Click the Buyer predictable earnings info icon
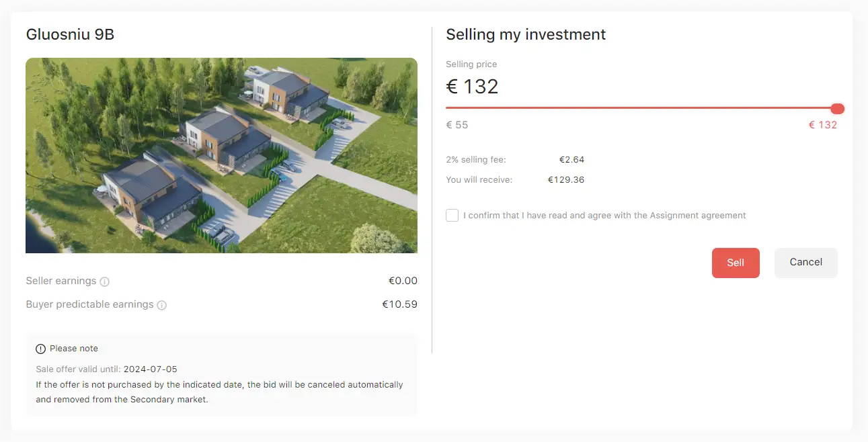Screen dimensions: 868x442 pyautogui.click(x=161, y=305)
